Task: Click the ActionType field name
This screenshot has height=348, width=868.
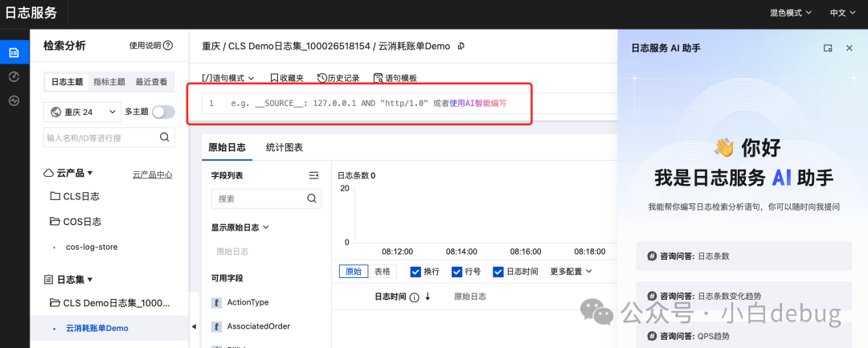Action: 248,302
